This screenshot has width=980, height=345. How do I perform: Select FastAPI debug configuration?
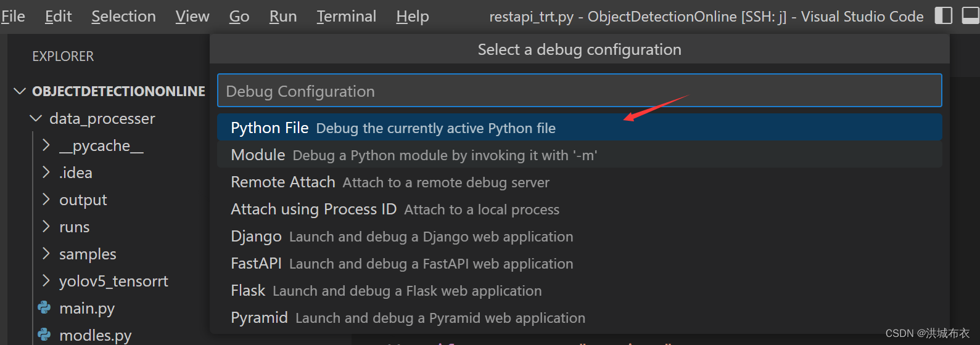[401, 264]
